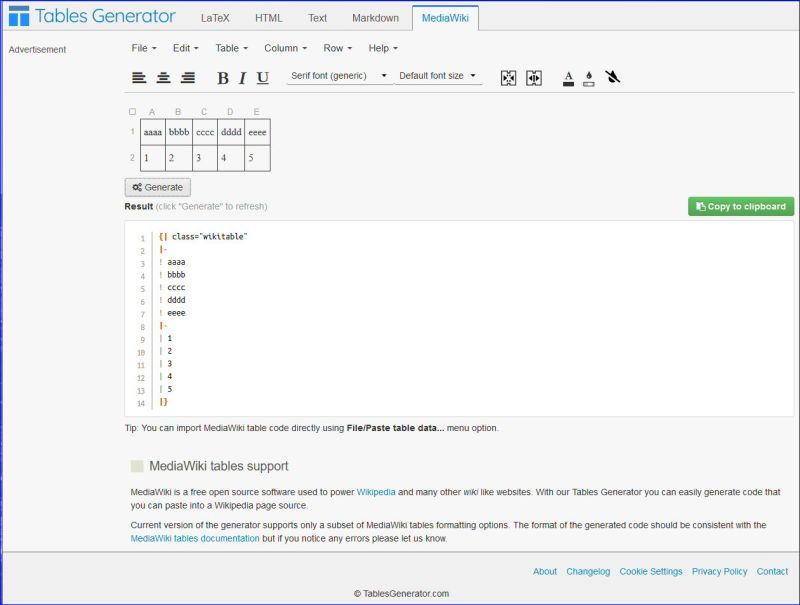Toggle Bold formatting
Screen dimensions: 800x605
(222, 78)
